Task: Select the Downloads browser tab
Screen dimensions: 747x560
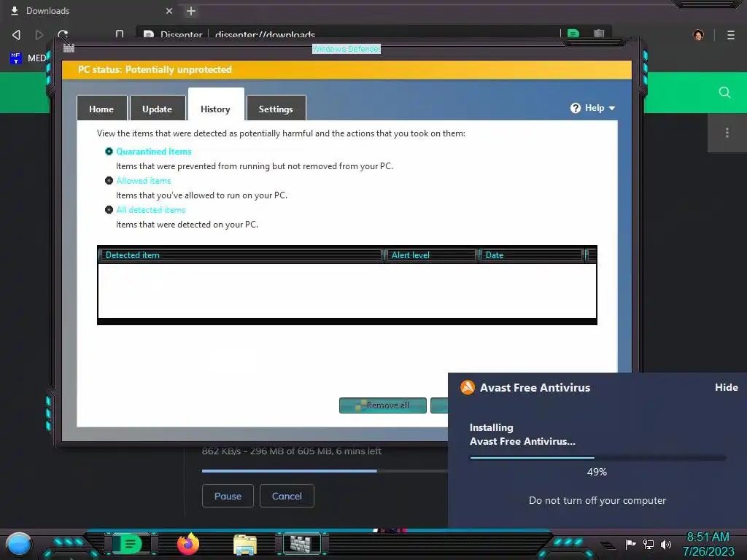Action: pyautogui.click(x=90, y=11)
